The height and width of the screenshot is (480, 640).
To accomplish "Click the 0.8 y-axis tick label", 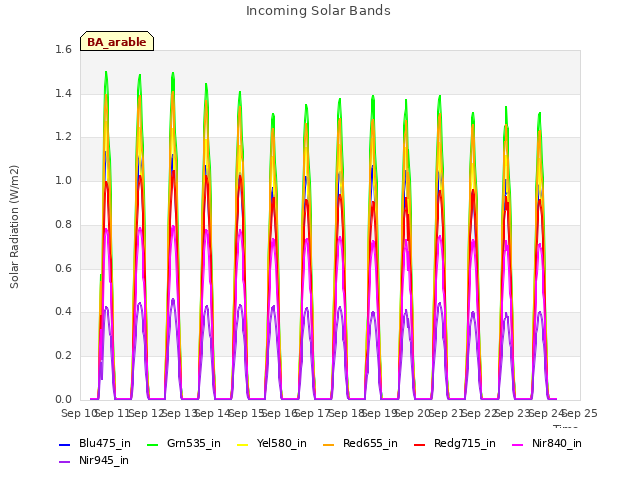I will (63, 224).
